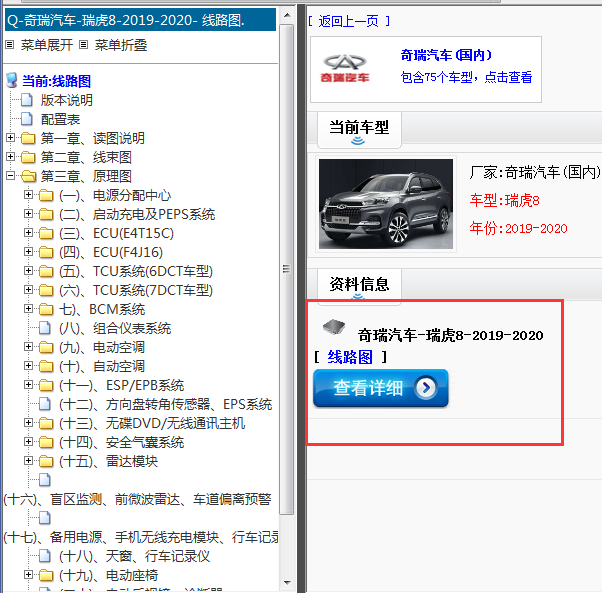Open the 线路图 link
This screenshot has width=602, height=593.
(x=350, y=357)
